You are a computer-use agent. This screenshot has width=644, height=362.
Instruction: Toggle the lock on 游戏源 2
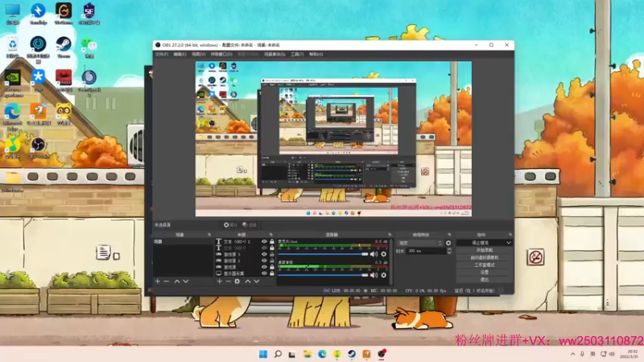point(271,261)
